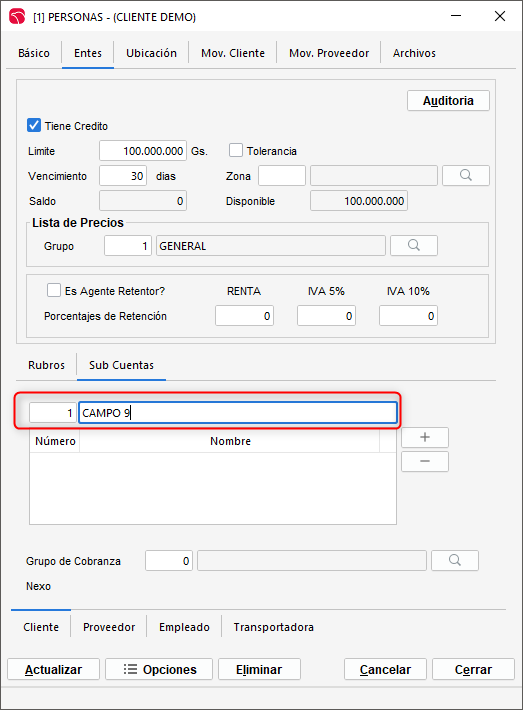Uncheck the Tiene Credito checkbox

click(x=34, y=125)
